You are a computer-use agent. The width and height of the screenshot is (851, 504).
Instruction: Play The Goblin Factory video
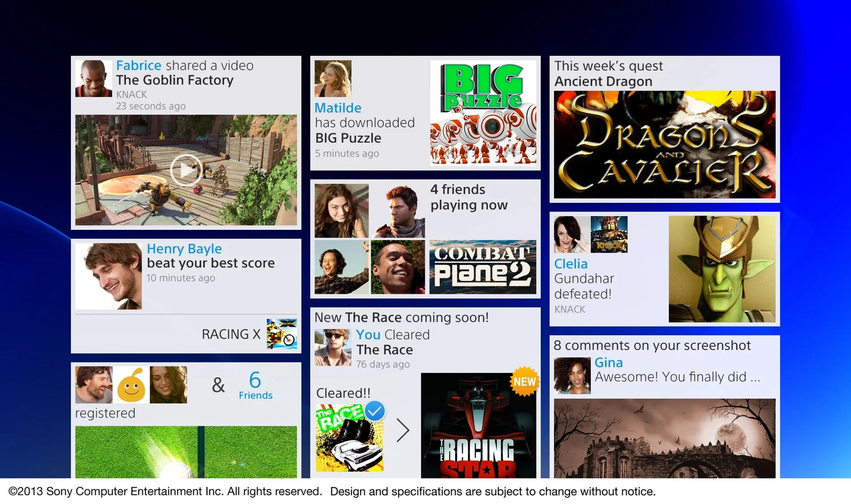coord(186,170)
